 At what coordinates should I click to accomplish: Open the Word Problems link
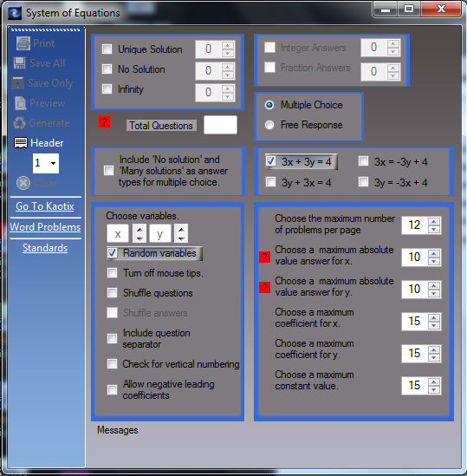pos(45,227)
